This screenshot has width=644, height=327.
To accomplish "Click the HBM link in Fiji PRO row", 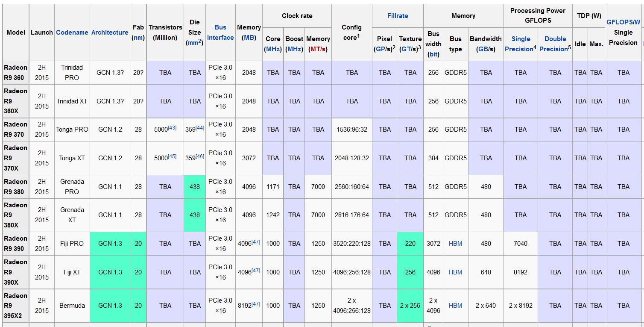I will [x=455, y=244].
